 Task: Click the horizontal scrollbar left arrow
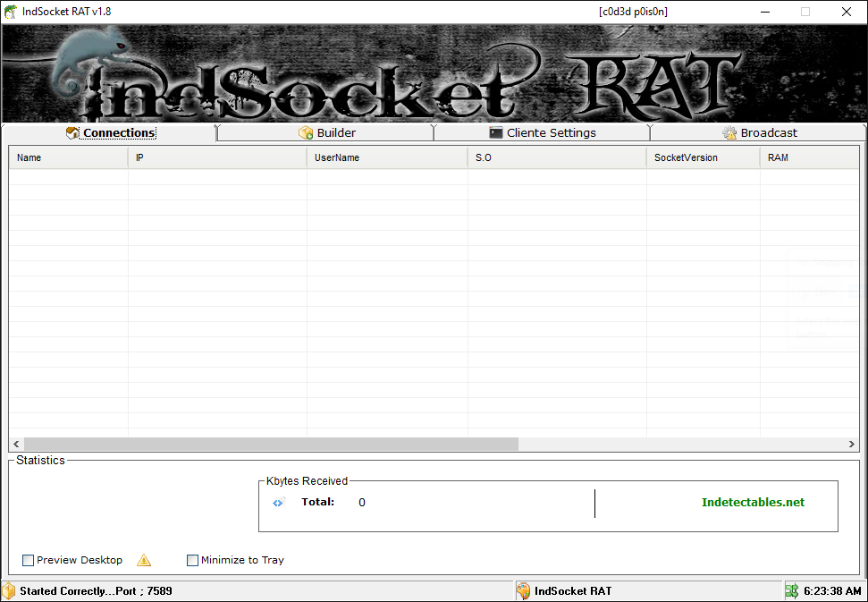(16, 445)
